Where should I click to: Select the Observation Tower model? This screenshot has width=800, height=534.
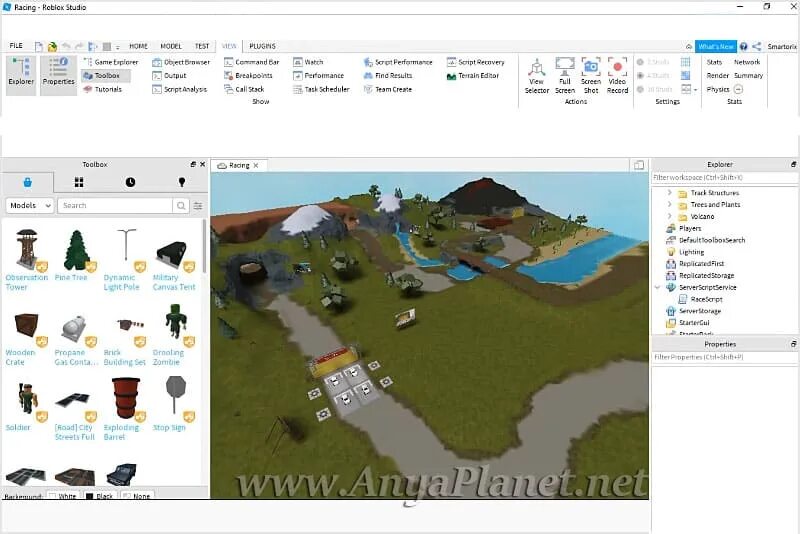27,260
